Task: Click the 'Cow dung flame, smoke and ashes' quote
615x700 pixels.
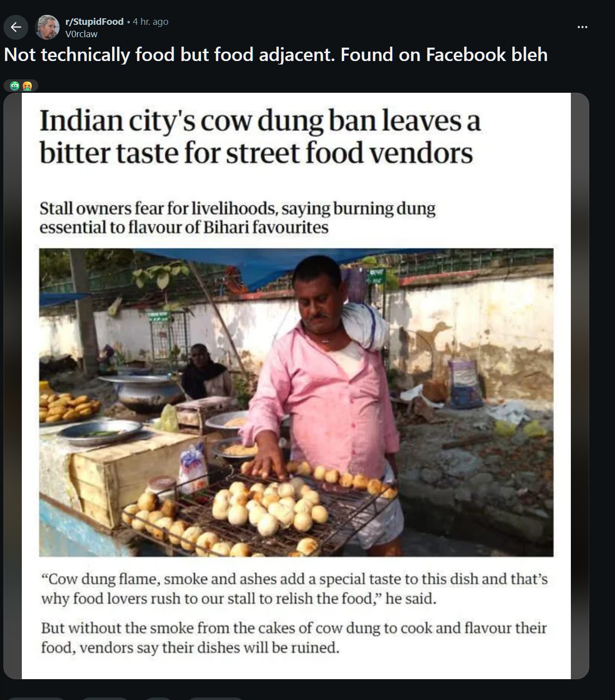Action: [x=295, y=588]
